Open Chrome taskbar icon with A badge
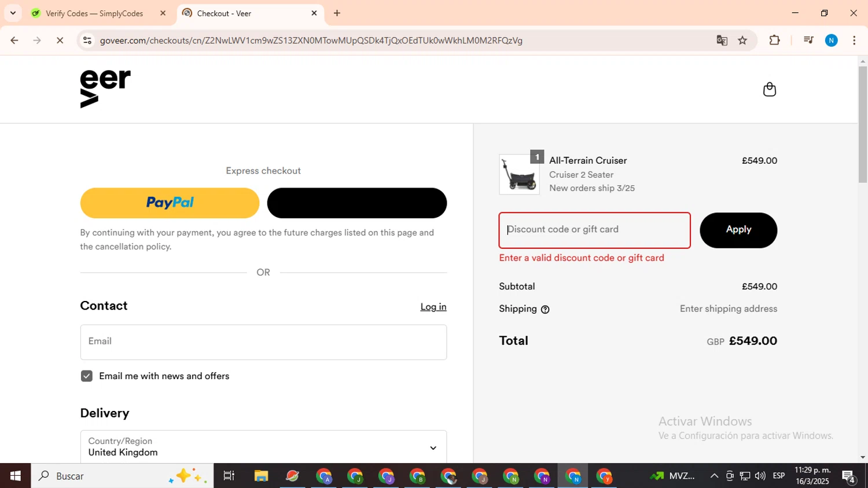 click(324, 476)
